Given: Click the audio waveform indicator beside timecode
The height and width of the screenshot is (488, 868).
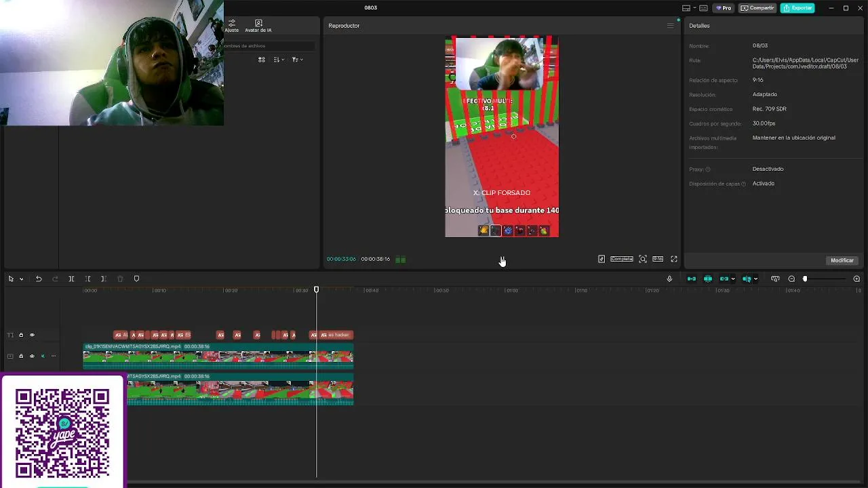Looking at the screenshot, I should click(x=401, y=259).
